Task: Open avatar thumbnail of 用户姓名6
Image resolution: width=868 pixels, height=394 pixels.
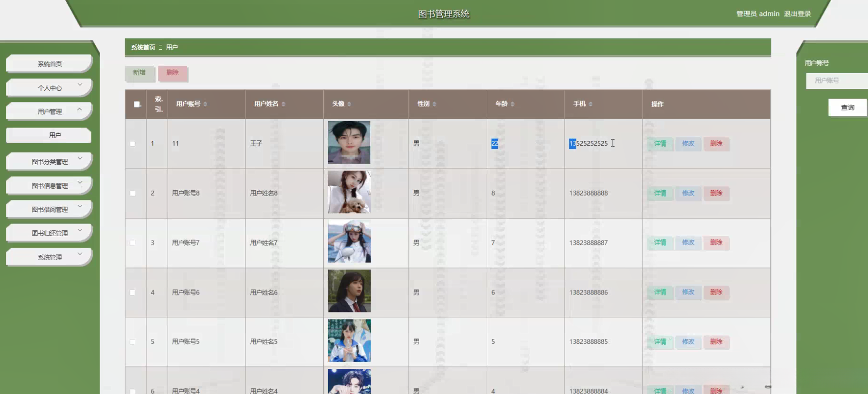Action: tap(349, 291)
